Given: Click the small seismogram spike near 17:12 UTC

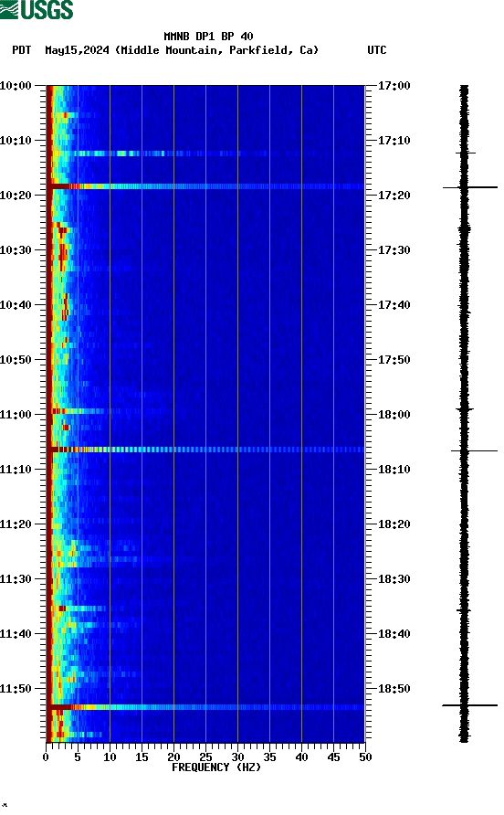Looking at the screenshot, I should pos(466,153).
